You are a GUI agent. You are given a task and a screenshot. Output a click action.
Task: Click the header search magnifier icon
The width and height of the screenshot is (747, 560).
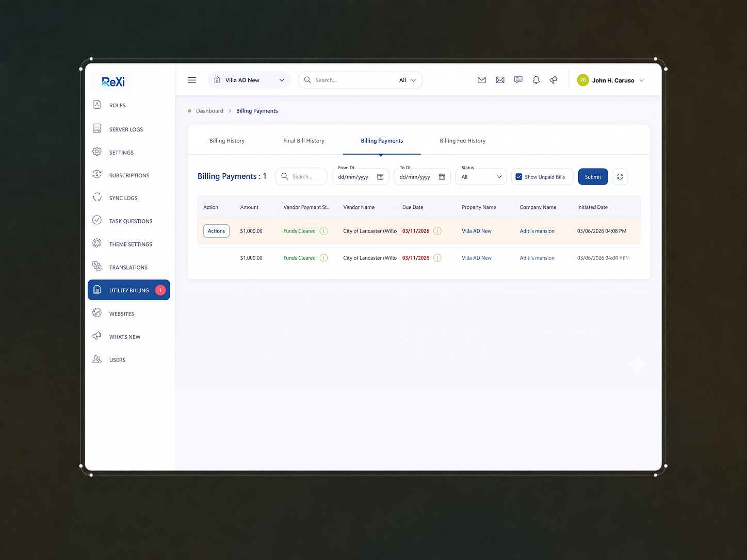pyautogui.click(x=307, y=80)
